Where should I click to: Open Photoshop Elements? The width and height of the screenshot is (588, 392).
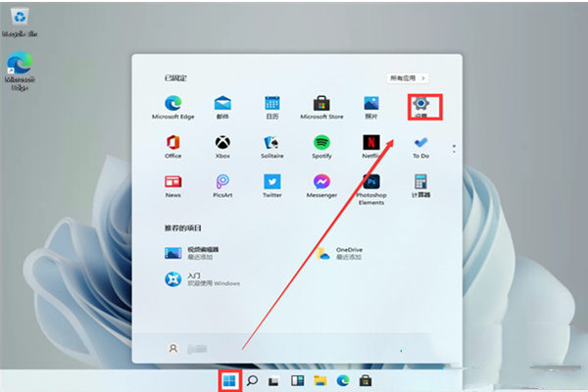[x=371, y=189]
